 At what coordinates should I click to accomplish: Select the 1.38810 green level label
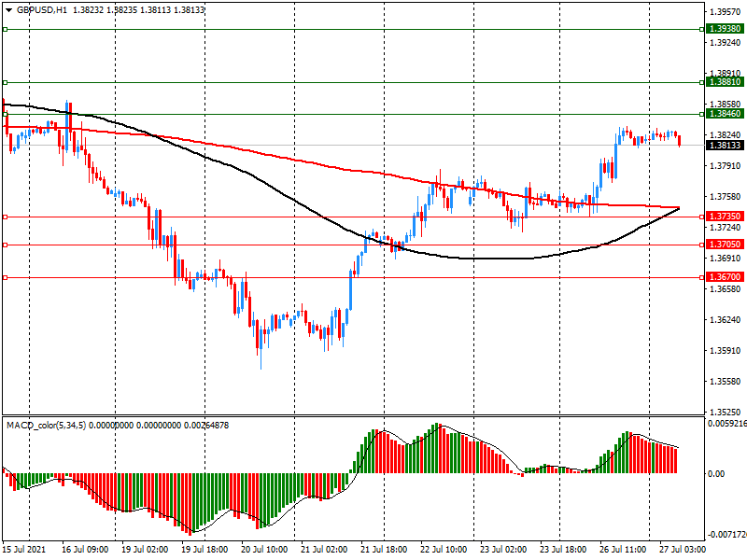(x=725, y=82)
